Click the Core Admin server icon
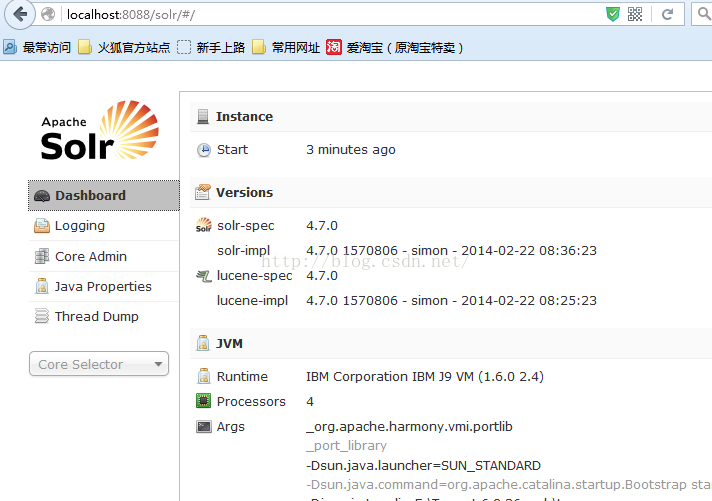 pyautogui.click(x=42, y=256)
